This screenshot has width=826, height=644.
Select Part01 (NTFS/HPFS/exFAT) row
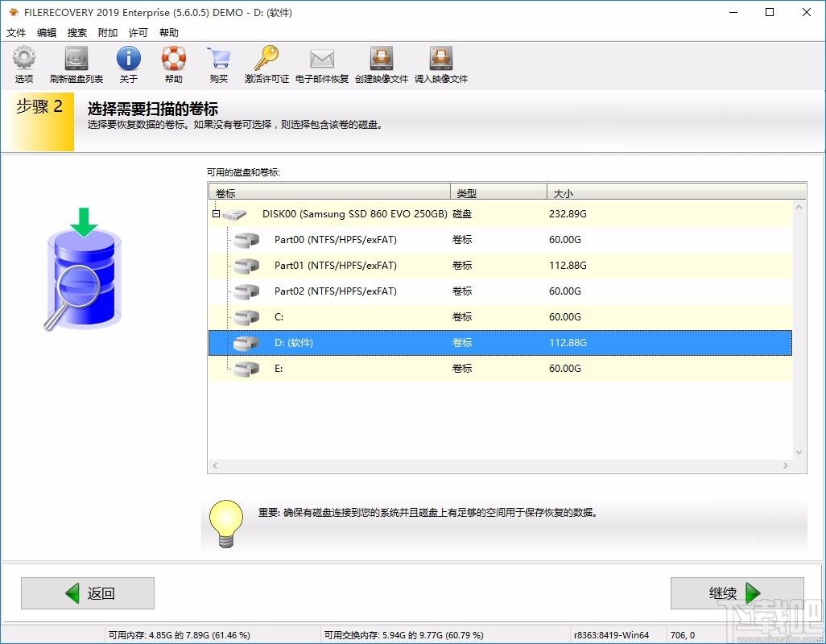[501, 266]
